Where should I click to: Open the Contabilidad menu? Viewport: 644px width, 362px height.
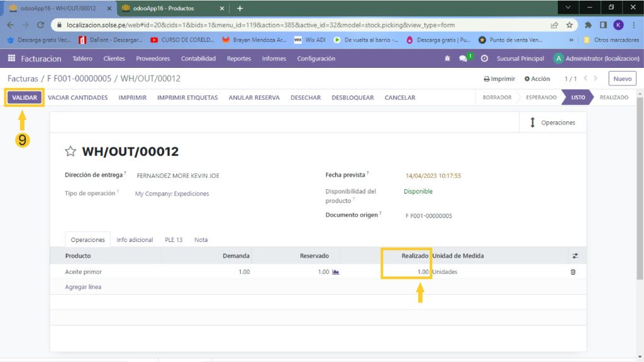[x=198, y=58]
